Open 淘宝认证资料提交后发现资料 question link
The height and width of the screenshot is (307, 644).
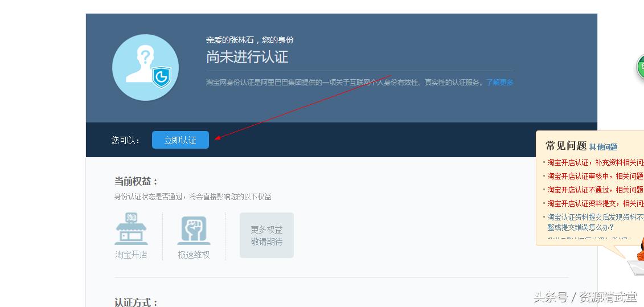(596, 222)
